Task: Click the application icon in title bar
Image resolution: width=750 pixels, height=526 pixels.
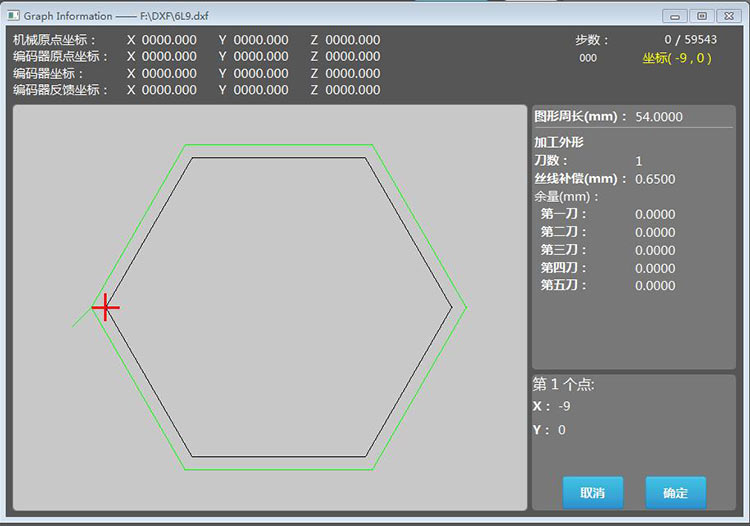Action: tap(13, 16)
